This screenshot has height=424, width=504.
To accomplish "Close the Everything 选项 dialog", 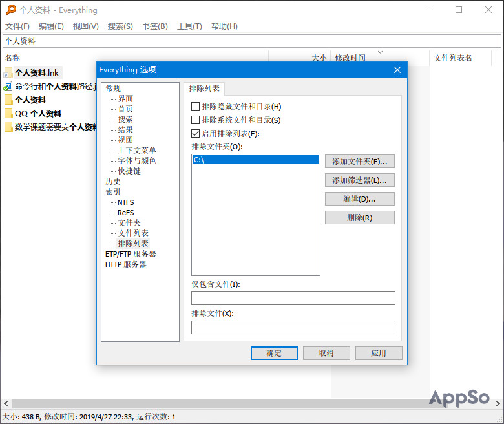I will click(397, 70).
